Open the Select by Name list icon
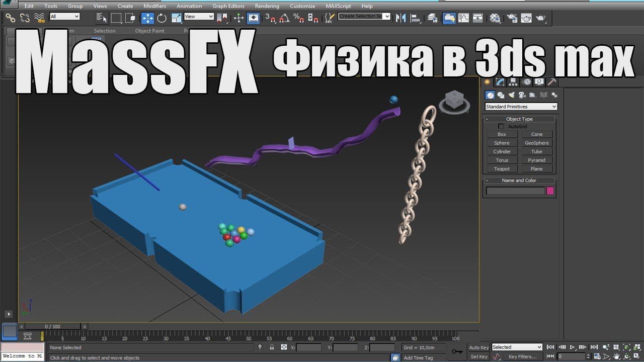The width and height of the screenshot is (644, 362). coord(101,18)
